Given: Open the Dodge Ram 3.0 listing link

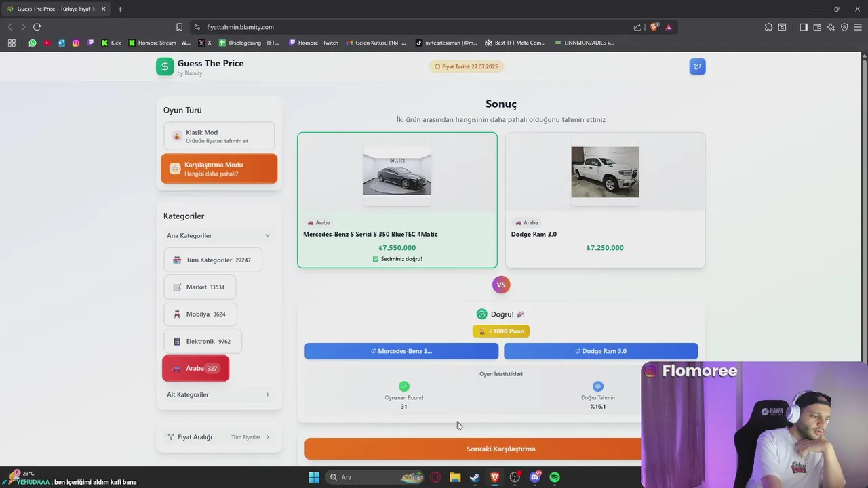Looking at the screenshot, I should coord(601,351).
